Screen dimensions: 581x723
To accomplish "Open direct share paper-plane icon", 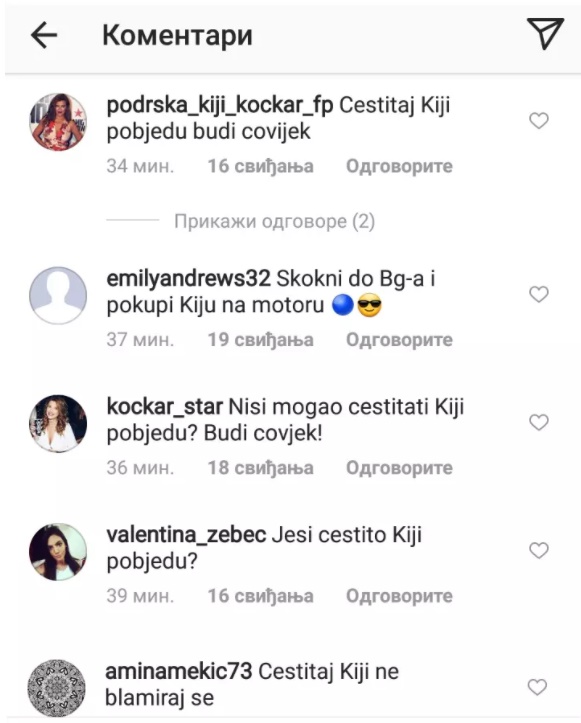I will click(x=545, y=33).
